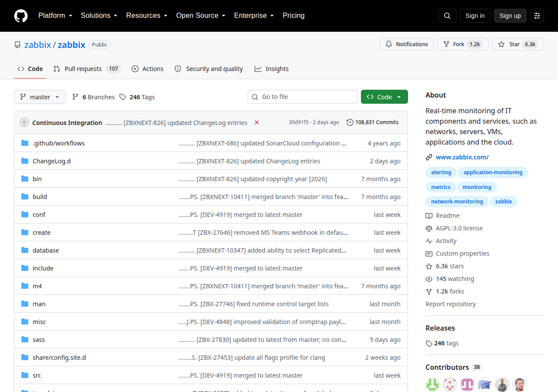
Task: Click the .github/workflows folder icon
Action: [x=25, y=143]
